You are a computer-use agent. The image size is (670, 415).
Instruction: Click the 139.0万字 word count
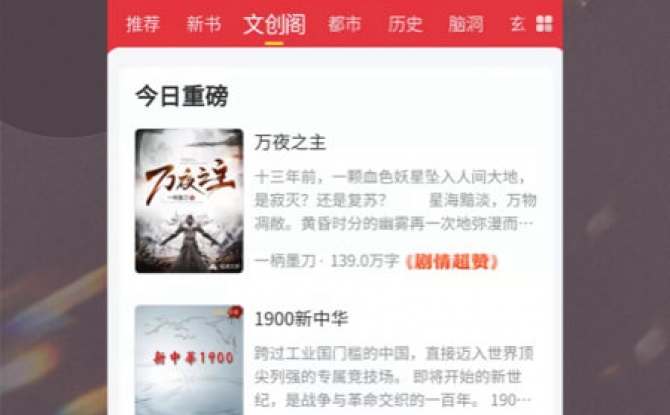click(365, 261)
